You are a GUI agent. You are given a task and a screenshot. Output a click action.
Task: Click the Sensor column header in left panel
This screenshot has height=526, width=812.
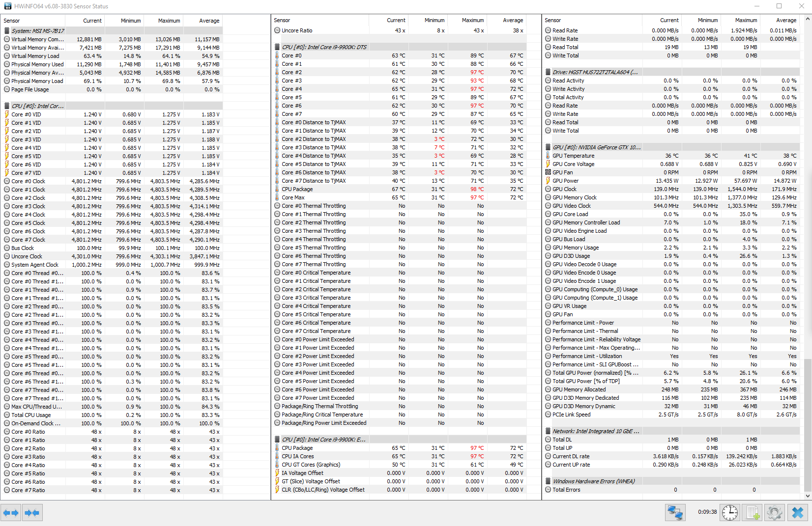point(33,21)
